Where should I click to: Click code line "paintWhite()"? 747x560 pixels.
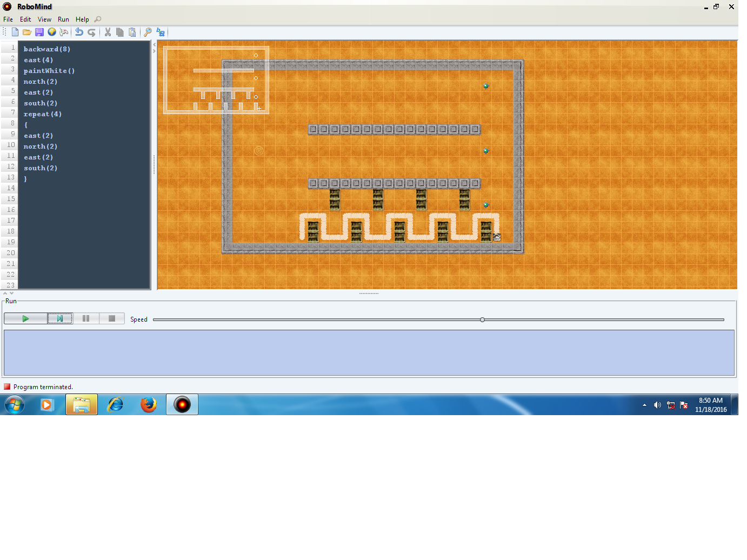point(49,71)
